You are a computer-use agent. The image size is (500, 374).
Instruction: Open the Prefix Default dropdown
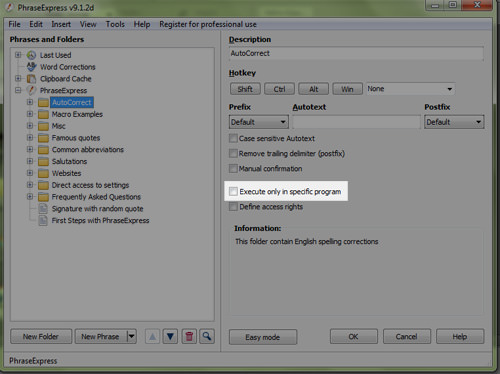[259, 122]
